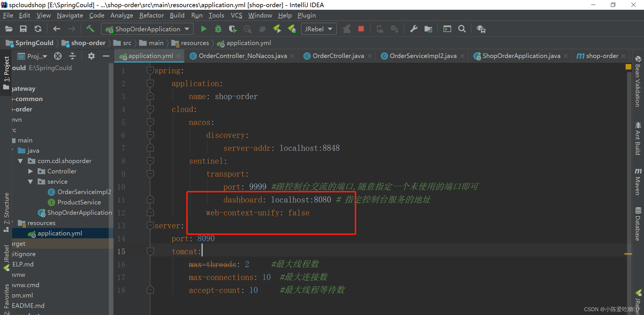Image resolution: width=644 pixels, height=315 pixels.
Task: Open Project Structure folder icon
Action: point(428,29)
